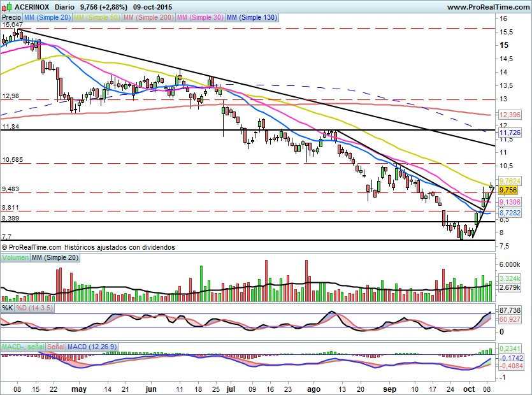532x395 pixels.
Task: Select the %K stochastic label
Action: click(x=7, y=308)
